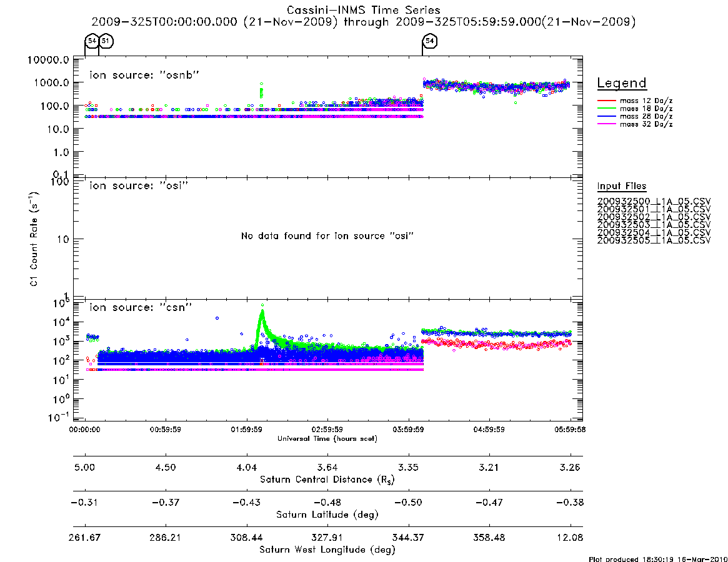Select the 51 octagon marker above the plot
Viewport: 728px width, 562px height.
pos(106,41)
